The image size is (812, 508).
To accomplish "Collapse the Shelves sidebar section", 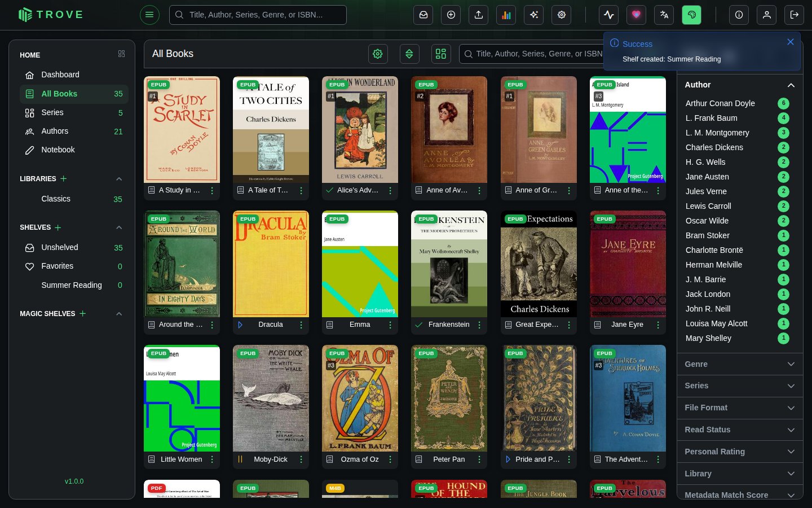I will click(x=119, y=227).
